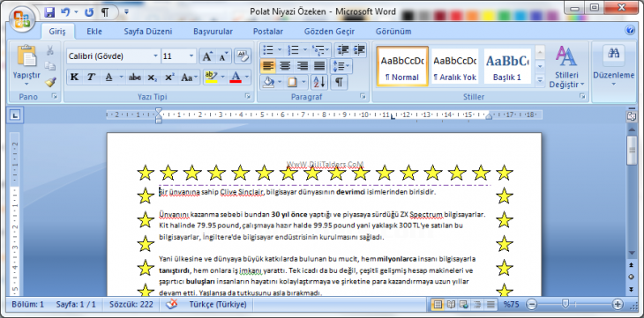Click Türkçe (Türkiye) language indicator
Viewport: 644px width, 318px height.
tap(218, 305)
